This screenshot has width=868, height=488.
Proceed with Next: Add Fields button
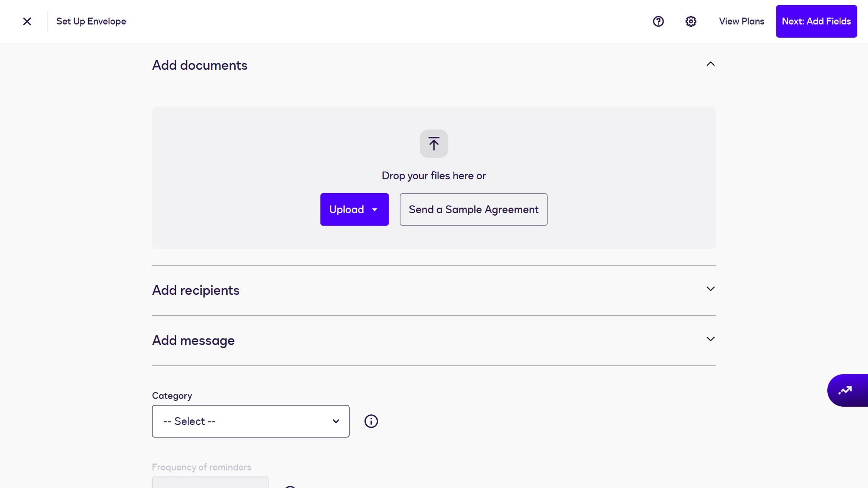point(816,21)
